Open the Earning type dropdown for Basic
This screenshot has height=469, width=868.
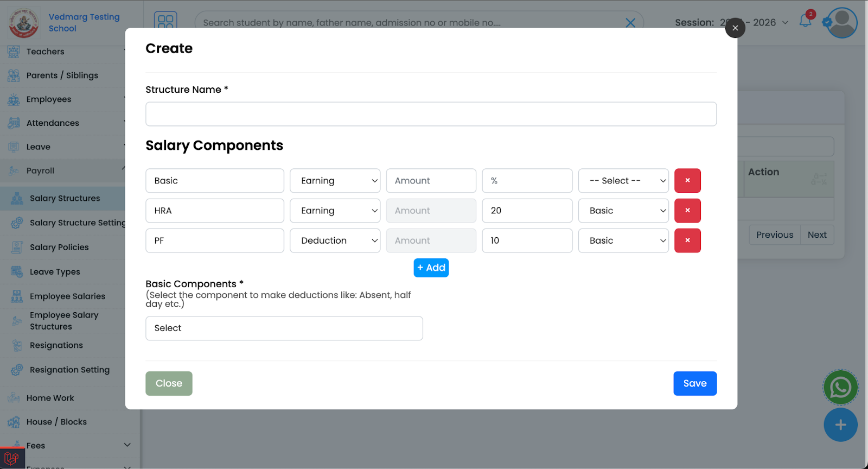(335, 181)
